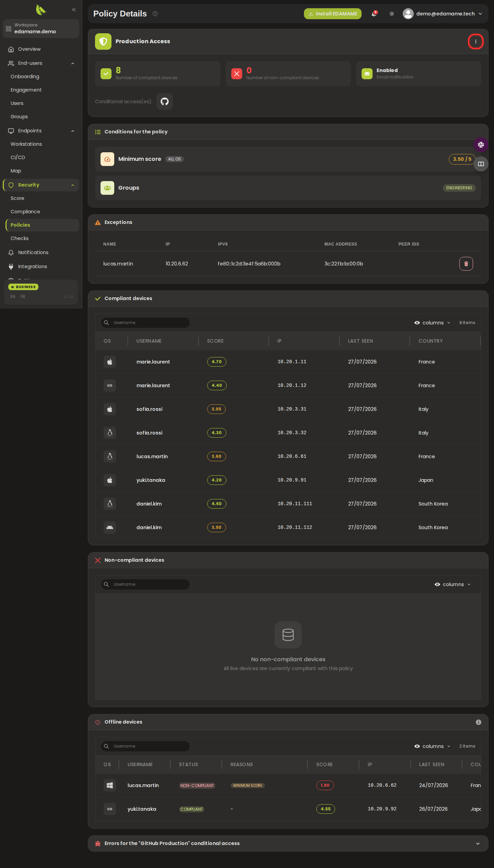Toggle light theme with the sun icon
Image resolution: width=494 pixels, height=868 pixels.
[392, 14]
